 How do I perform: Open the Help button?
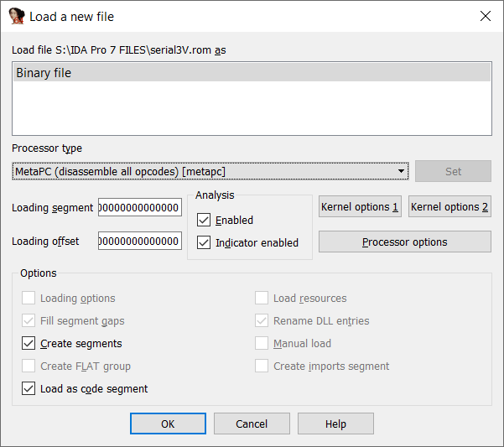[335, 424]
